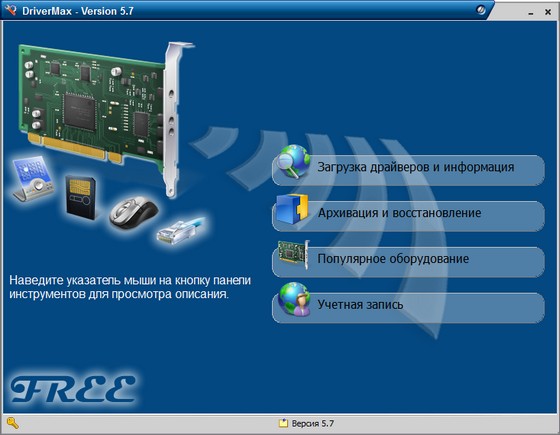Image resolution: width=560 pixels, height=435 pixels.
Task: Click the blue control panel device picture
Action: [33, 178]
